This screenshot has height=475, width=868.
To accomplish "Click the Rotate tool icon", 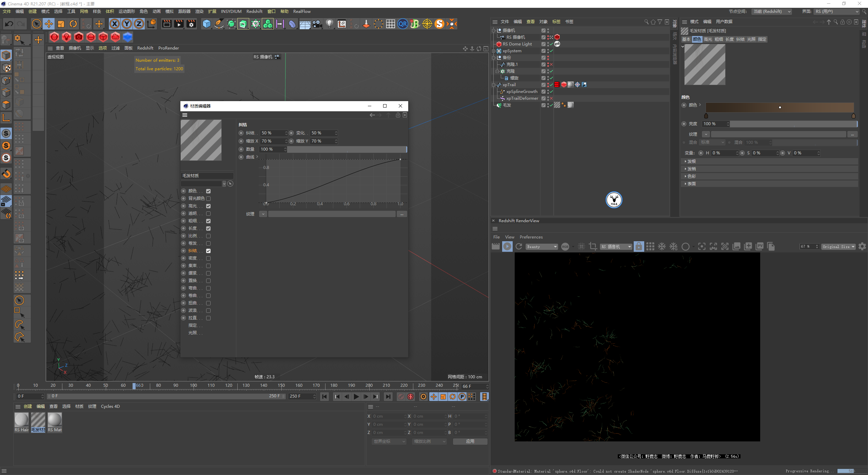I will (73, 24).
